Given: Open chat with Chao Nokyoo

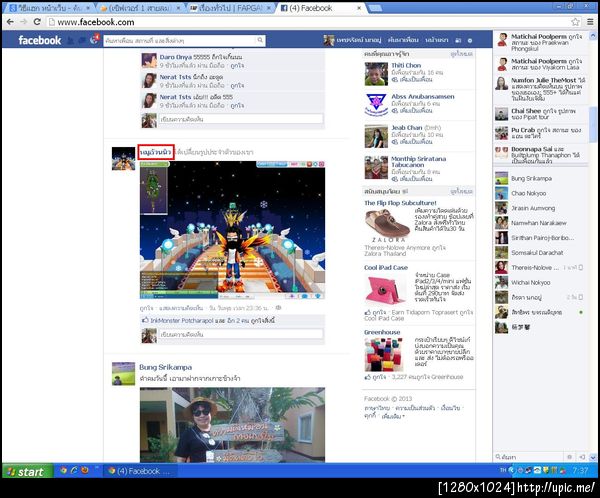Looking at the screenshot, I should pos(540,193).
